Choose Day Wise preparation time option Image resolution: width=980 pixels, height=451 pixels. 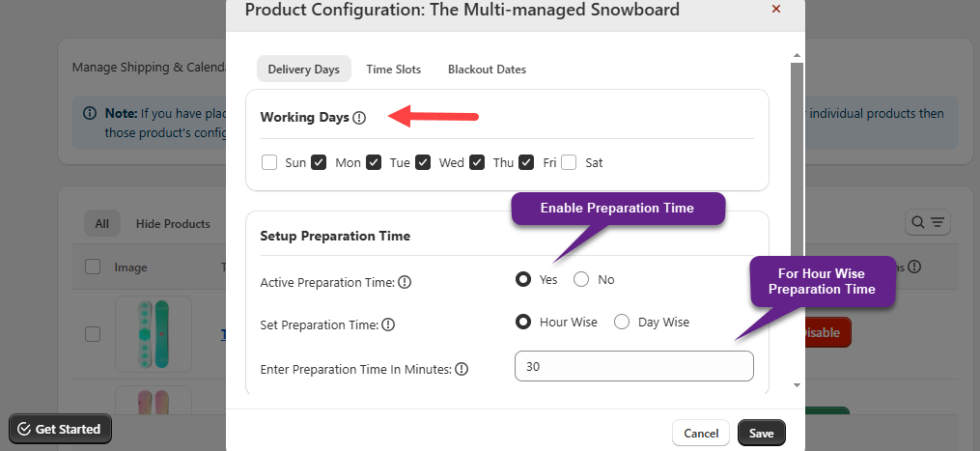point(622,322)
